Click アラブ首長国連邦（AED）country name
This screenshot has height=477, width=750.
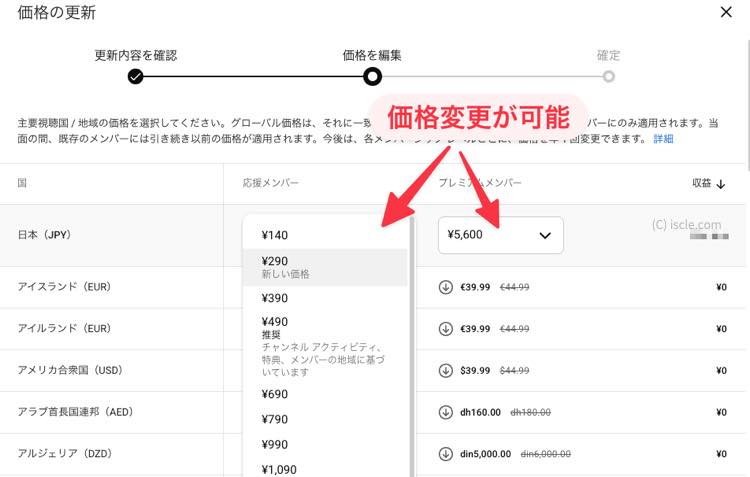point(75,411)
